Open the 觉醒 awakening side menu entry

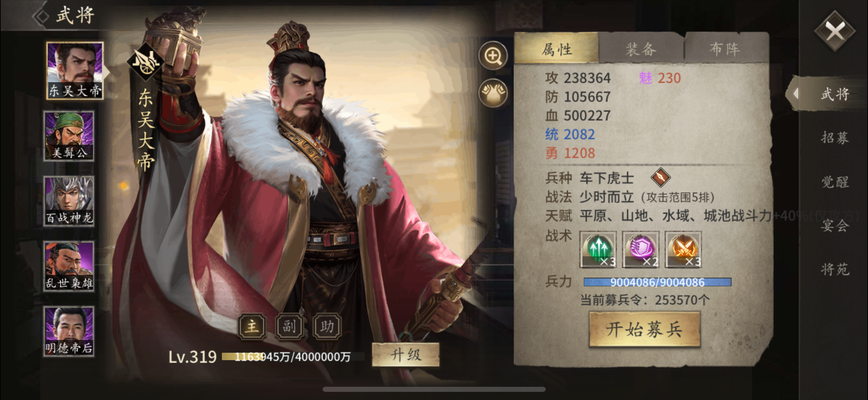tap(835, 182)
